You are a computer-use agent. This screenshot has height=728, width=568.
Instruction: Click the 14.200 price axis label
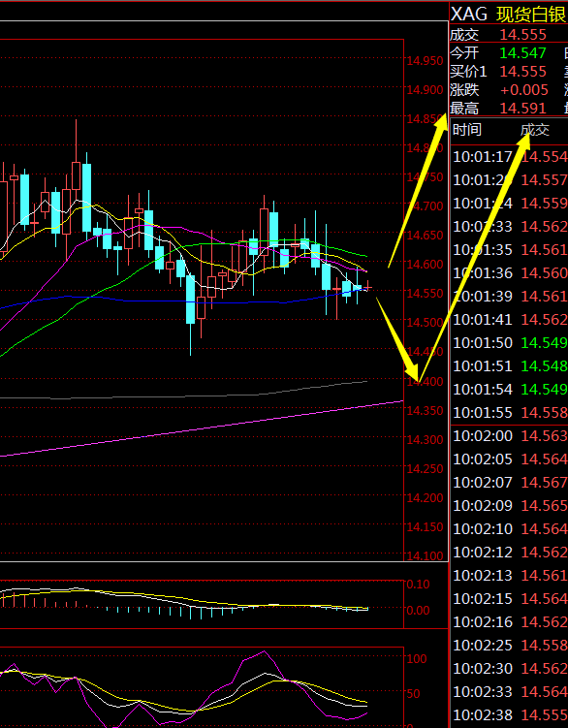pos(425,497)
